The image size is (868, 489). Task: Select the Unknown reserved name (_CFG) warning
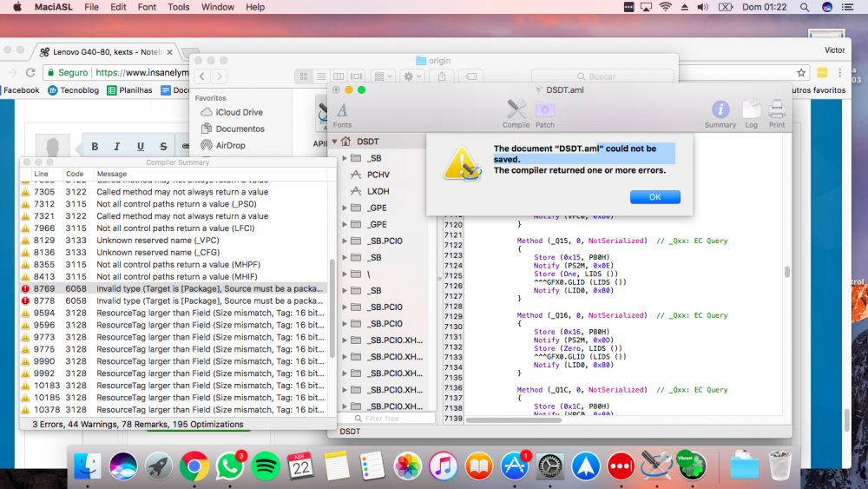174,253
